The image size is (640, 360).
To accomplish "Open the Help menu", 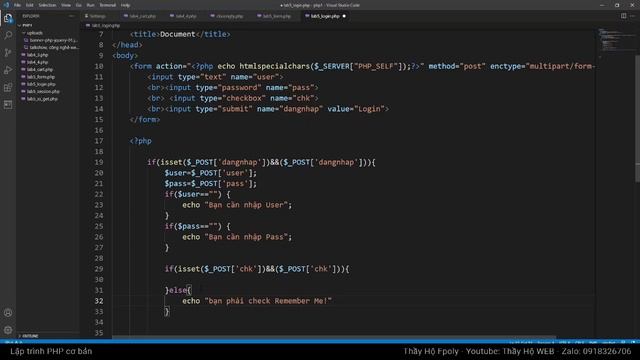I will pos(125,5).
